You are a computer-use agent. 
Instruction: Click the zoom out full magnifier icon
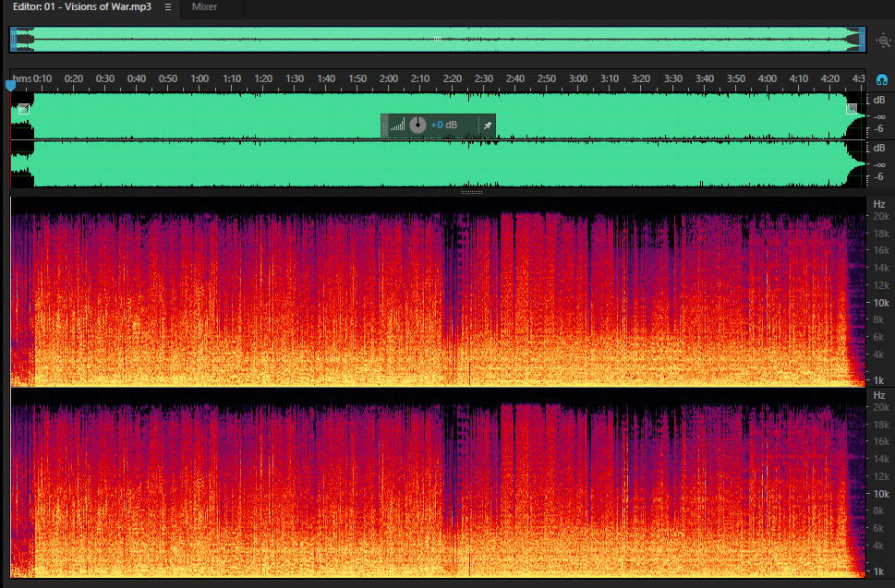(884, 41)
